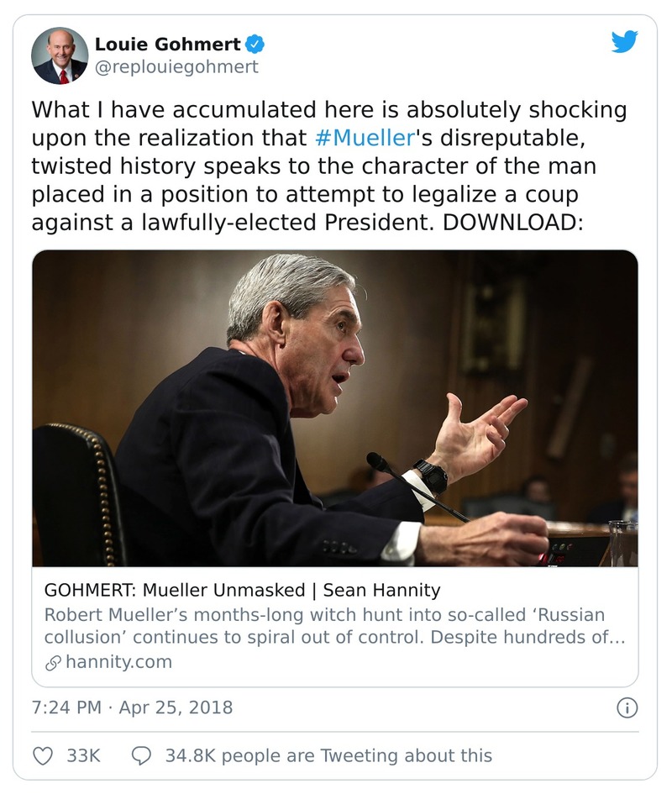Click the reply speech bubble icon
Viewport: 672px width, 794px height.
point(142,755)
